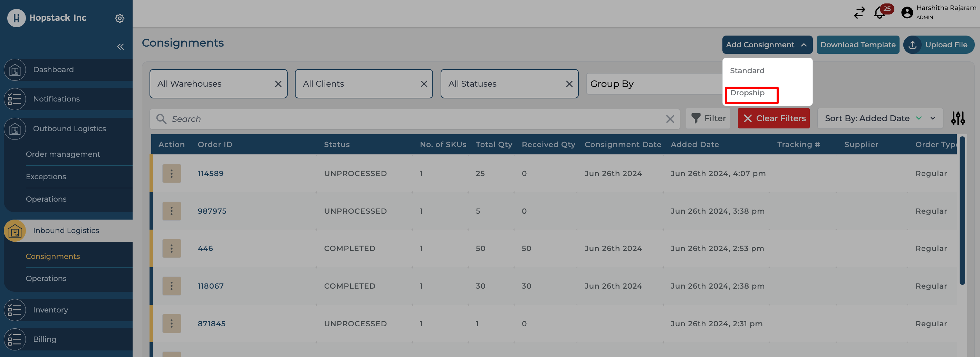Viewport: 980px width, 357px height.
Task: Clear the All Statuses filter
Action: pyautogui.click(x=569, y=84)
